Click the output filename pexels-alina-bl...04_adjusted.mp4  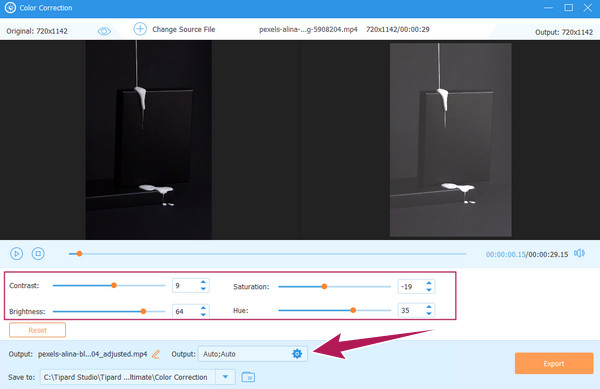coord(93,354)
